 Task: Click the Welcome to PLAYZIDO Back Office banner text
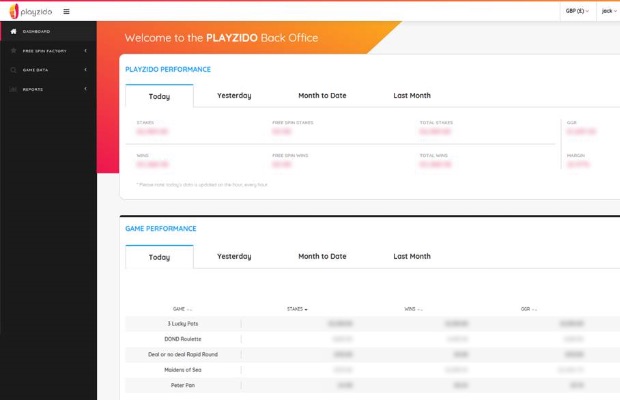coord(221,38)
